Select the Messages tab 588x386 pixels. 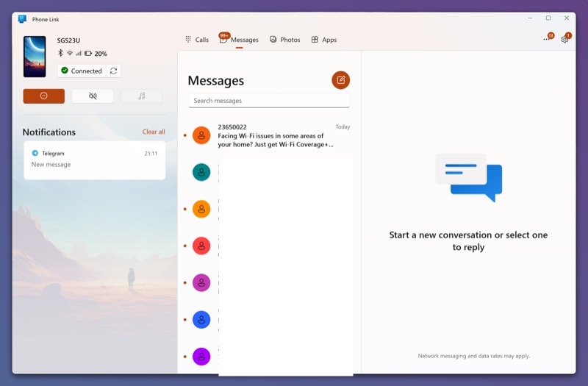tap(240, 40)
